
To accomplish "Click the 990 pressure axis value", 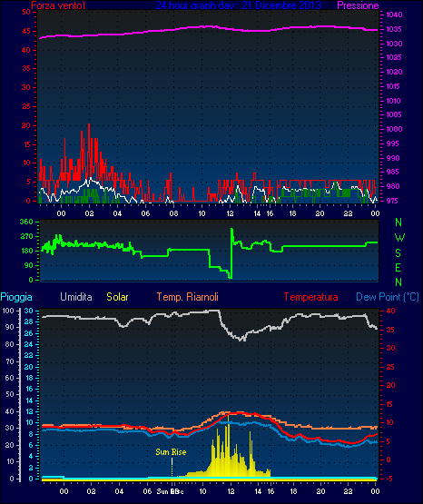I will point(393,158).
